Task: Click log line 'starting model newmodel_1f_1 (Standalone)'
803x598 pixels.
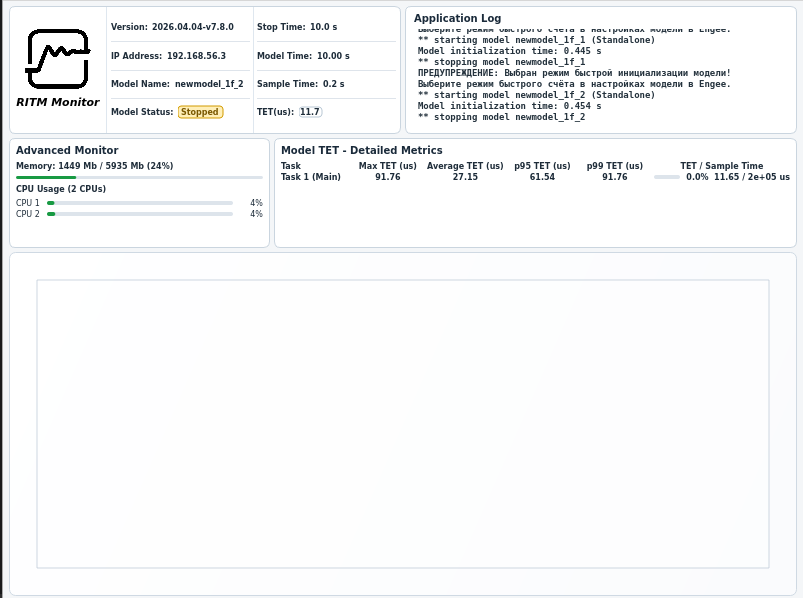Action: pyautogui.click(x=536, y=40)
